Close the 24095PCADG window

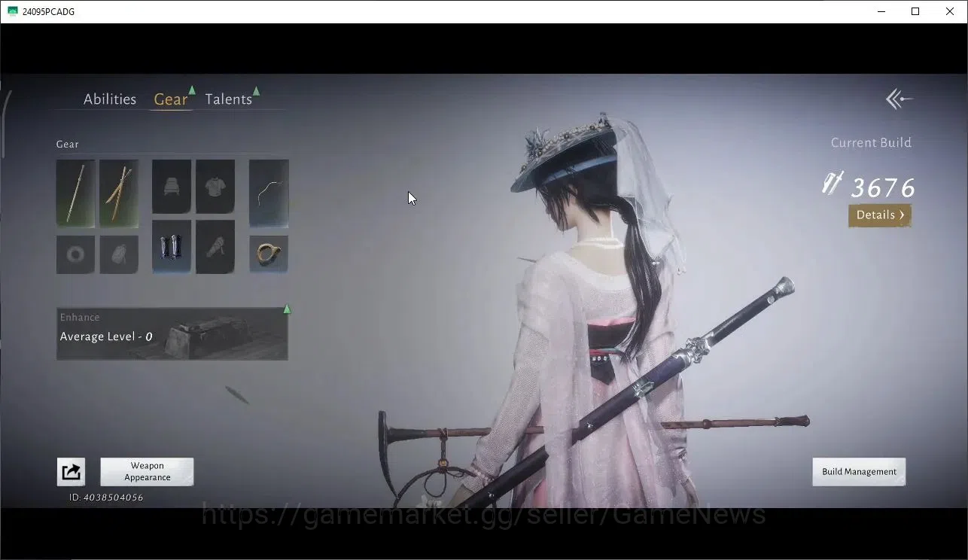click(x=950, y=11)
